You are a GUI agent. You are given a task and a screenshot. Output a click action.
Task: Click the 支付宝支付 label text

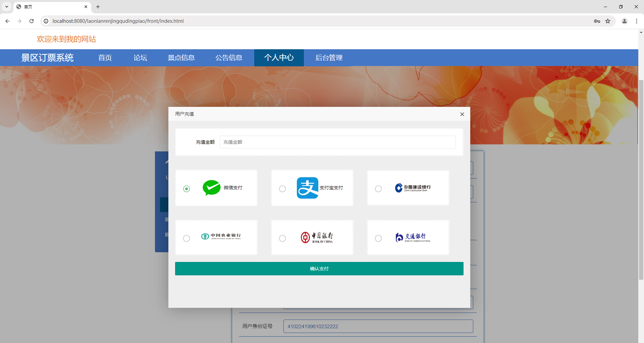pyautogui.click(x=331, y=188)
